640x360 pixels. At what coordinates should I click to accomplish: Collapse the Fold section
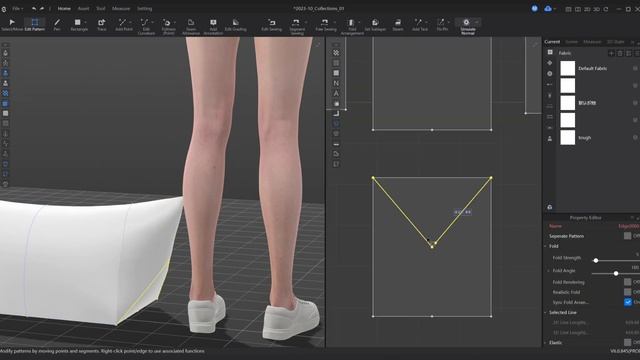coord(545,246)
